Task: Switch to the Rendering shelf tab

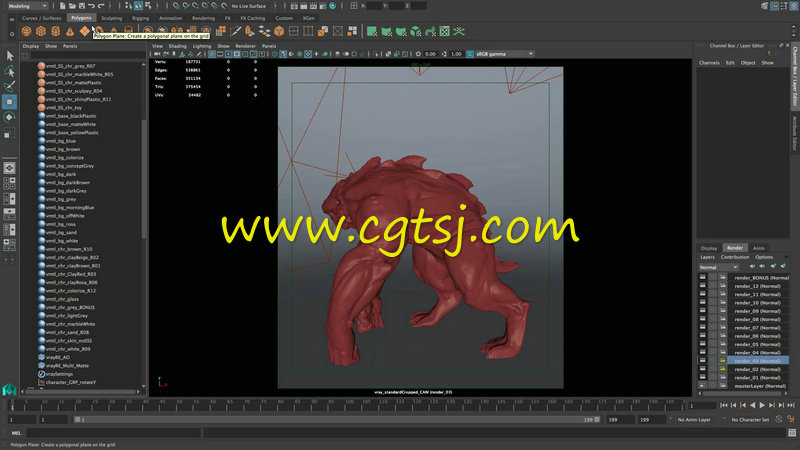Action: [x=203, y=18]
